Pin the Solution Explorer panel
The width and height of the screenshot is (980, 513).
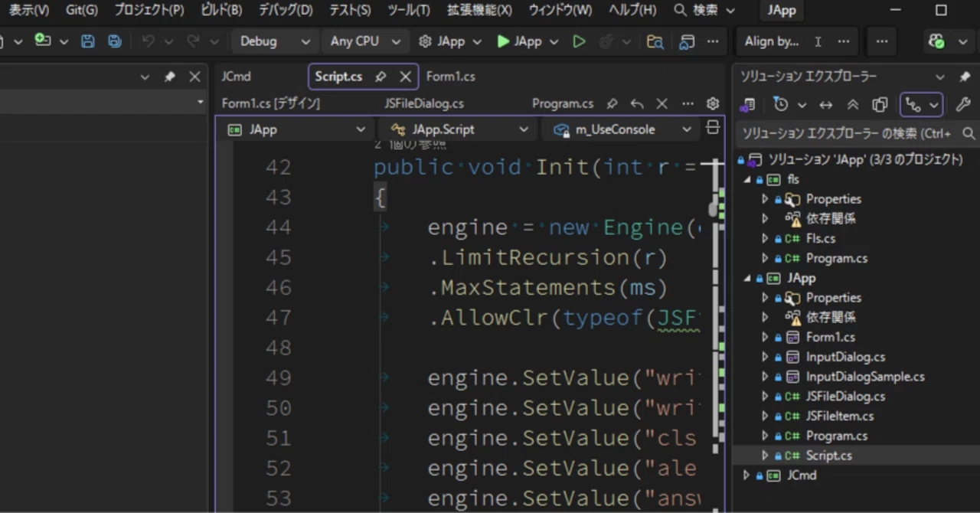coord(965,77)
